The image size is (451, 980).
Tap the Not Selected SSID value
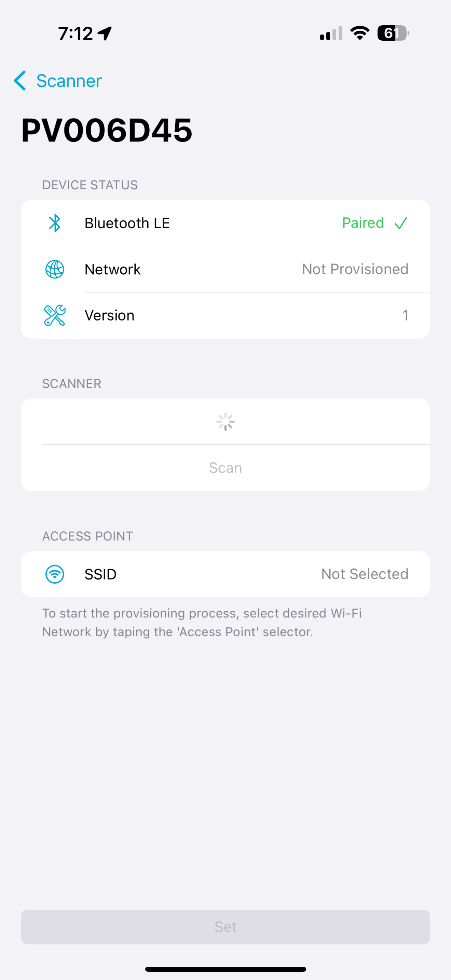tap(365, 574)
